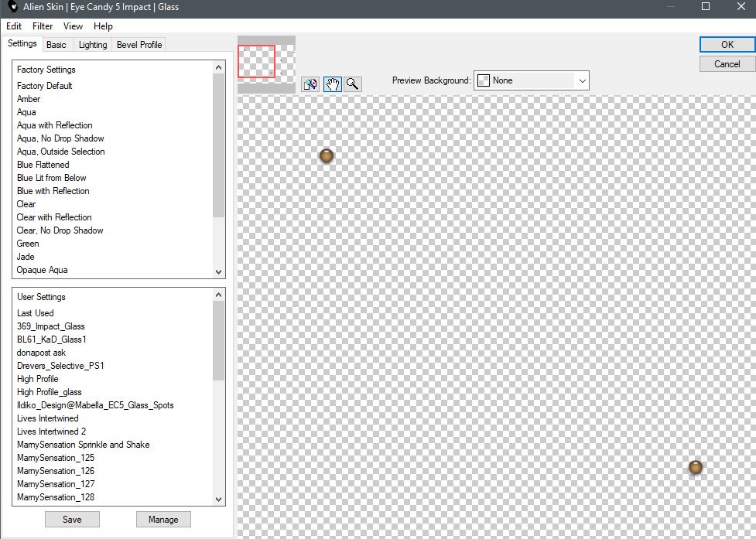Image resolution: width=756 pixels, height=539 pixels.
Task: Click the Manage button
Action: (x=163, y=520)
